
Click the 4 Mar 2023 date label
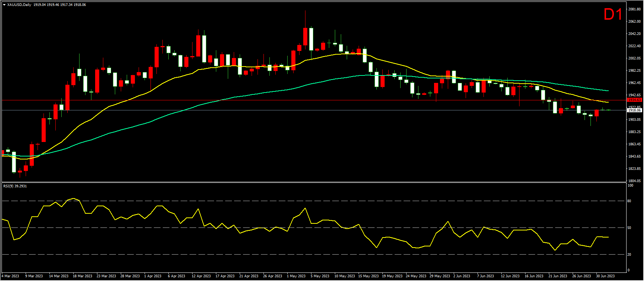(x=10, y=276)
